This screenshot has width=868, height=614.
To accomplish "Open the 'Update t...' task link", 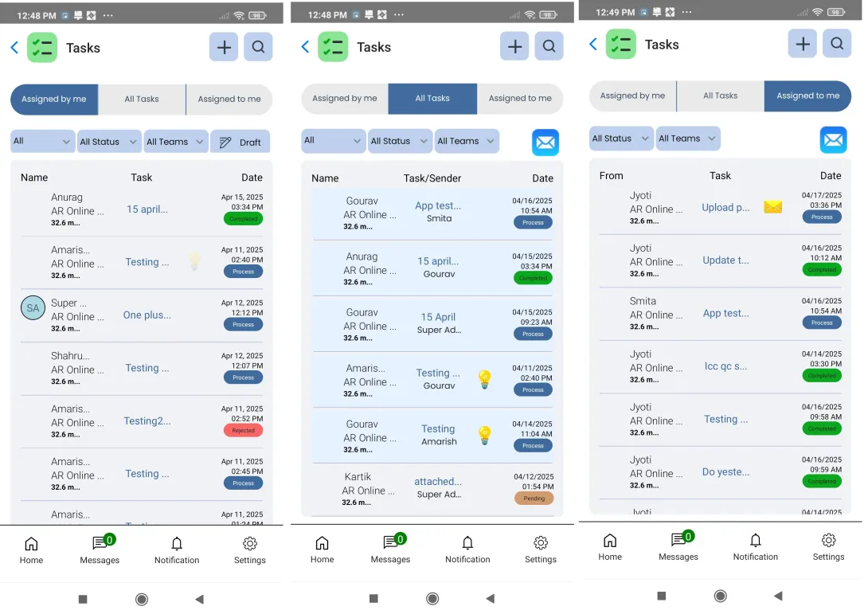I will [725, 260].
